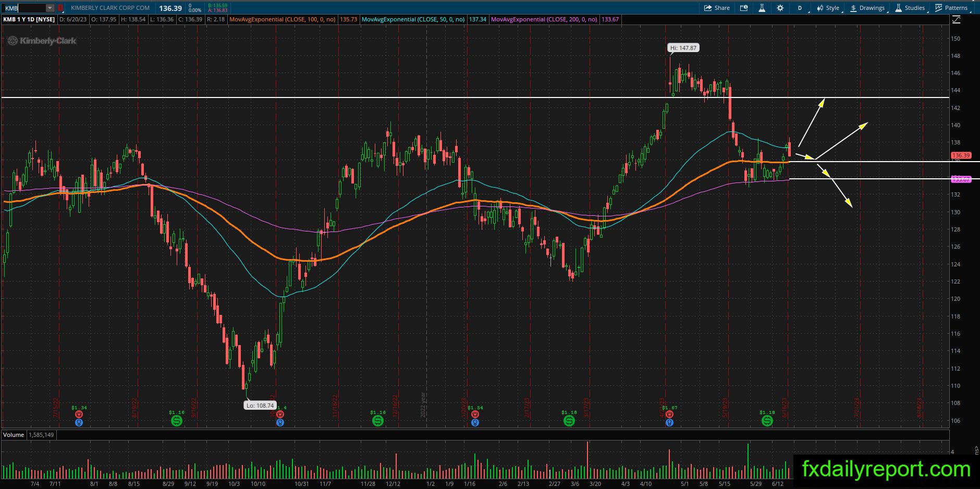Image resolution: width=980 pixels, height=489 pixels.
Task: Click the 3/20 date on time axis
Action: pos(595,484)
